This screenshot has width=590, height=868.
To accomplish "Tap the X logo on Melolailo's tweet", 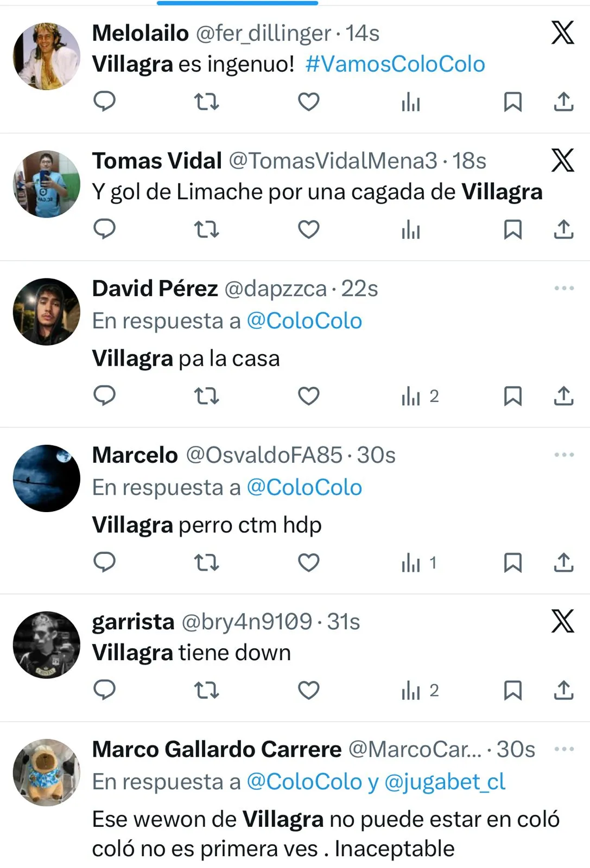I will click(563, 33).
